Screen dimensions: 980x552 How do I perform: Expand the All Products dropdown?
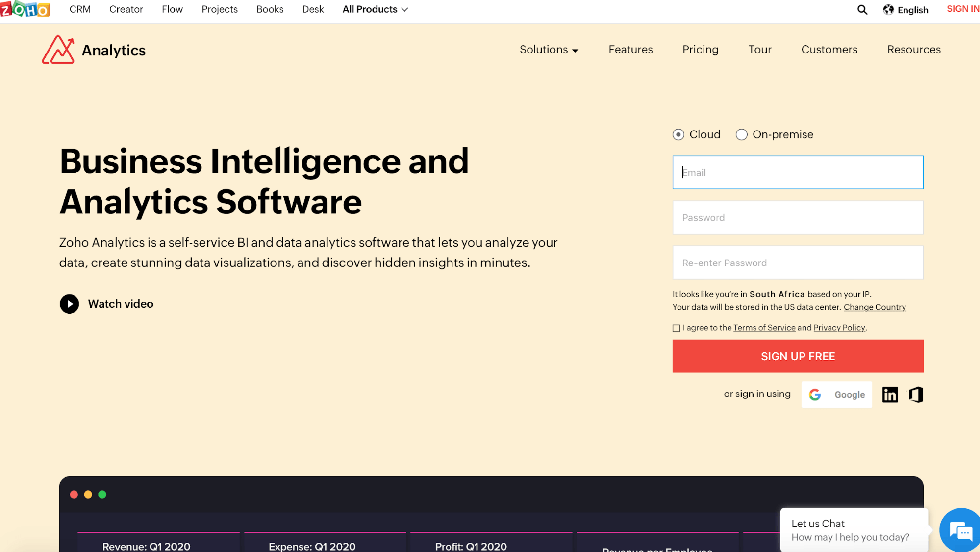point(375,9)
